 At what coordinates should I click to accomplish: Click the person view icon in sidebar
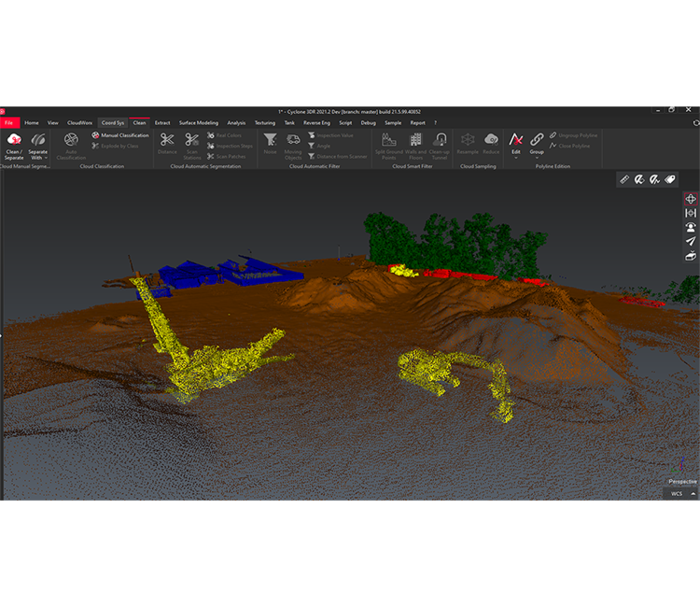(x=691, y=227)
